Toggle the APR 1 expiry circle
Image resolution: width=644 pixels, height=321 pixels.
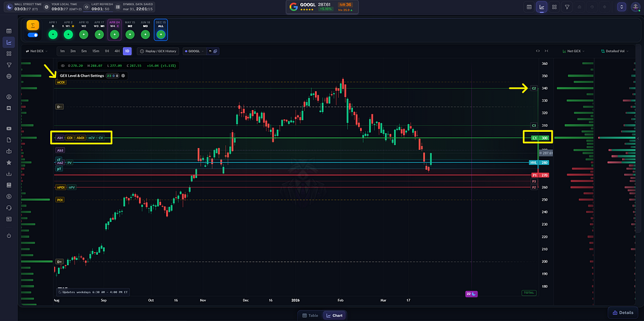pyautogui.click(x=53, y=35)
